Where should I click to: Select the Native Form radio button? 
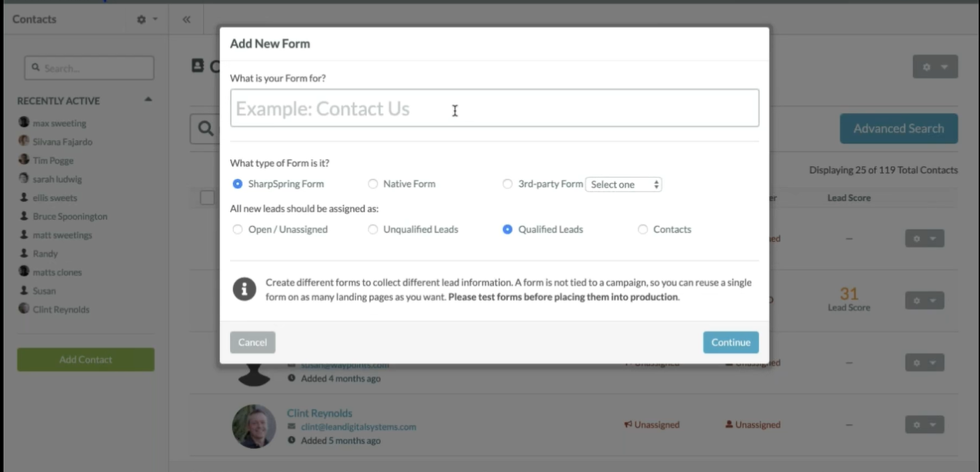(x=373, y=184)
